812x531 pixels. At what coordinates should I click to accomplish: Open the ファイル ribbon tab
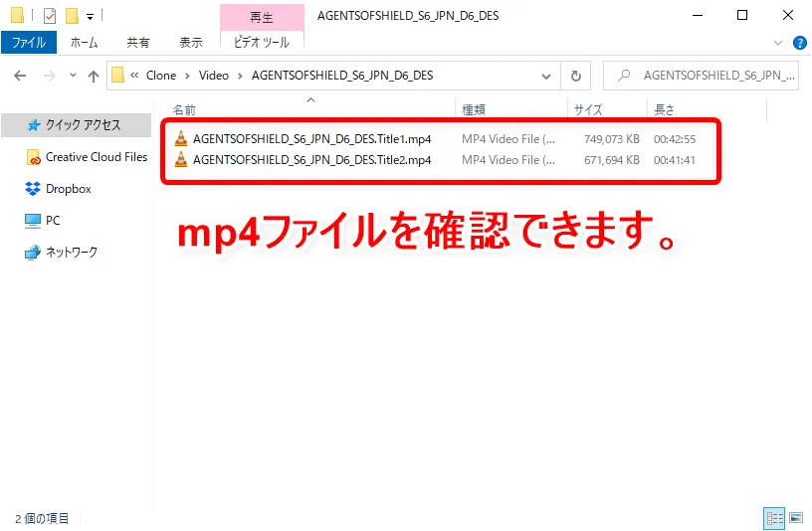29,43
